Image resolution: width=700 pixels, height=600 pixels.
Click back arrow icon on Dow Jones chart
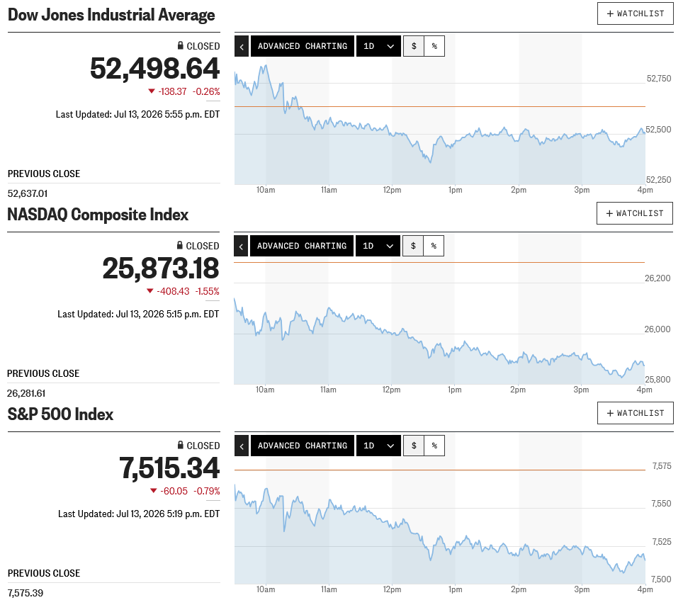pyautogui.click(x=242, y=47)
